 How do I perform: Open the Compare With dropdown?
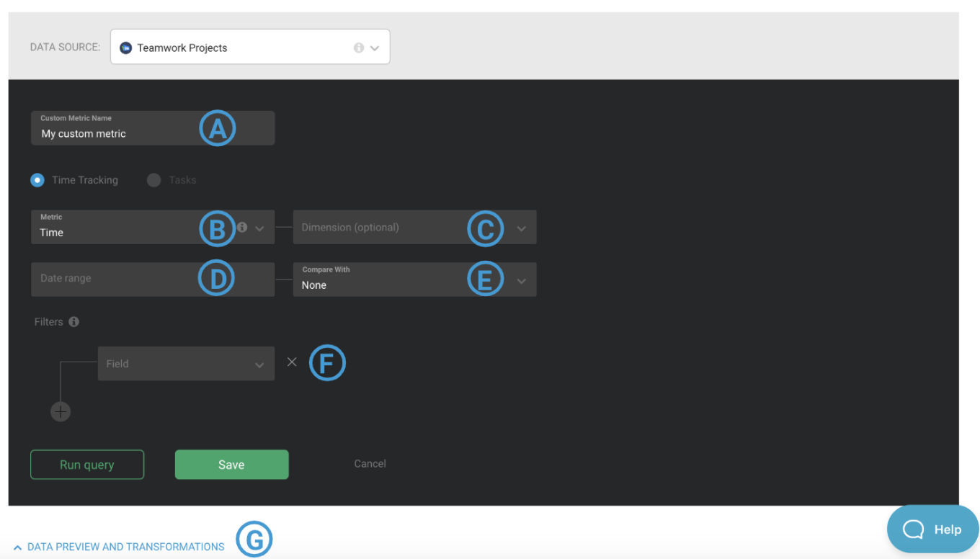pyautogui.click(x=415, y=279)
